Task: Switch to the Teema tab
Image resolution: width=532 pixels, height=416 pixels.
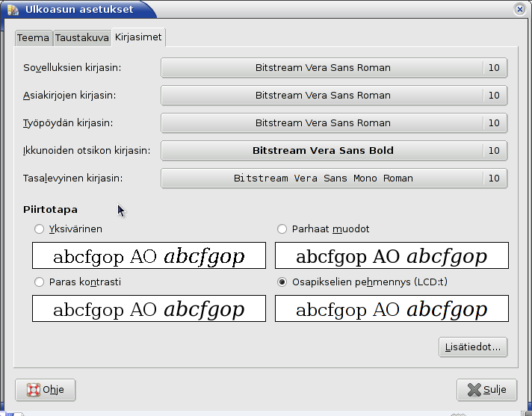Action: (33, 37)
